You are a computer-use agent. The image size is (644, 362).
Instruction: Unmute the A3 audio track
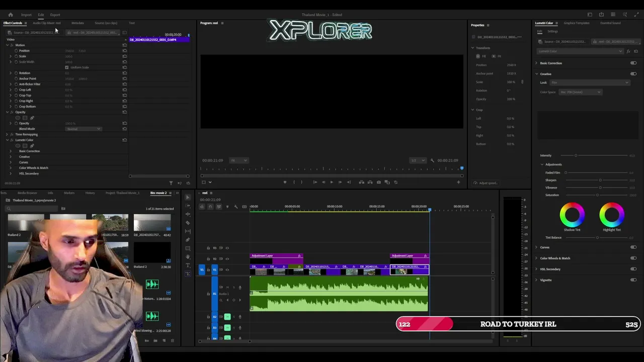coord(227,327)
